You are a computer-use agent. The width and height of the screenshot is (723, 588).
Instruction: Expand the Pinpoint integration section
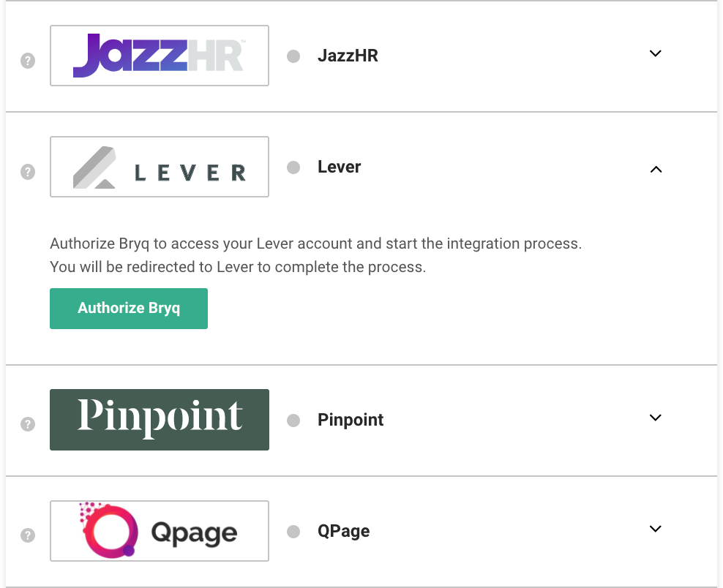pos(656,418)
